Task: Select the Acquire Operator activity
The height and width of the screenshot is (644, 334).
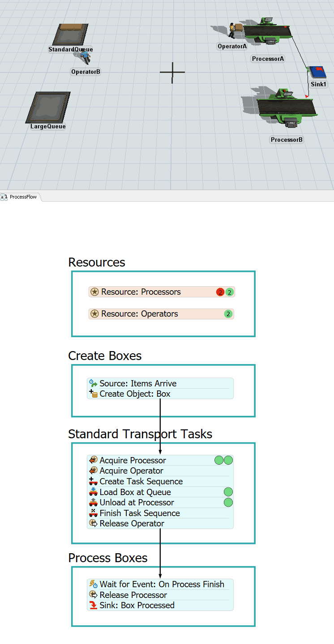Action: click(x=131, y=471)
